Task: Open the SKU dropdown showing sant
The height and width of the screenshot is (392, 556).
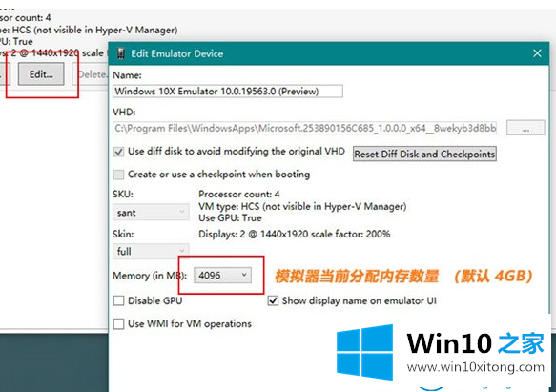Action: point(151,212)
